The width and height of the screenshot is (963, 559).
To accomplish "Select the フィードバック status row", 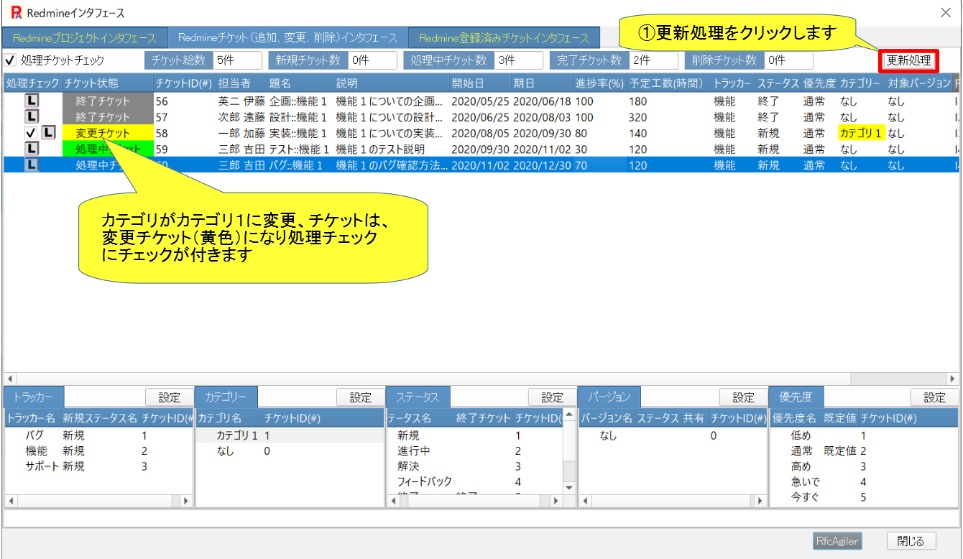I will pos(475,482).
